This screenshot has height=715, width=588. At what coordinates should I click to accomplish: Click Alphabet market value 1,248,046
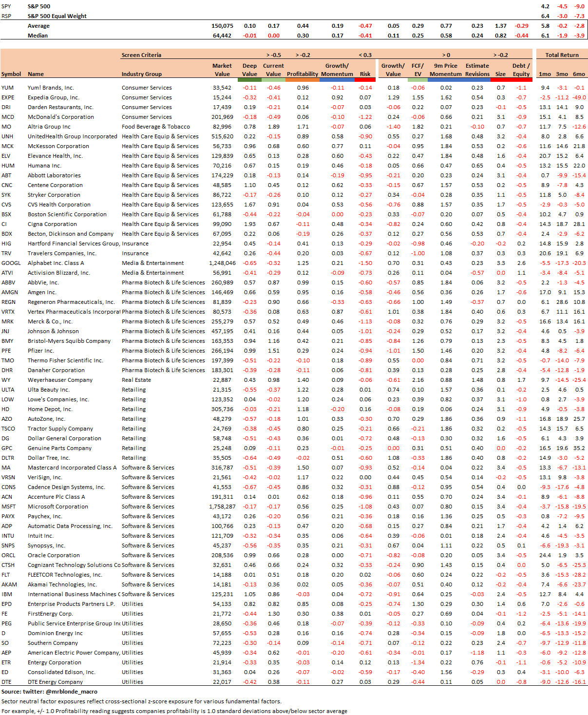[x=222, y=263]
